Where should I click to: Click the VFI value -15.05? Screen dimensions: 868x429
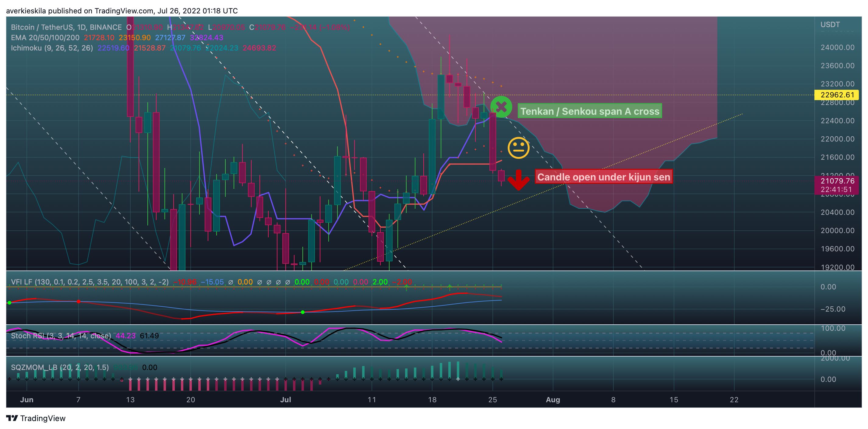pyautogui.click(x=212, y=282)
